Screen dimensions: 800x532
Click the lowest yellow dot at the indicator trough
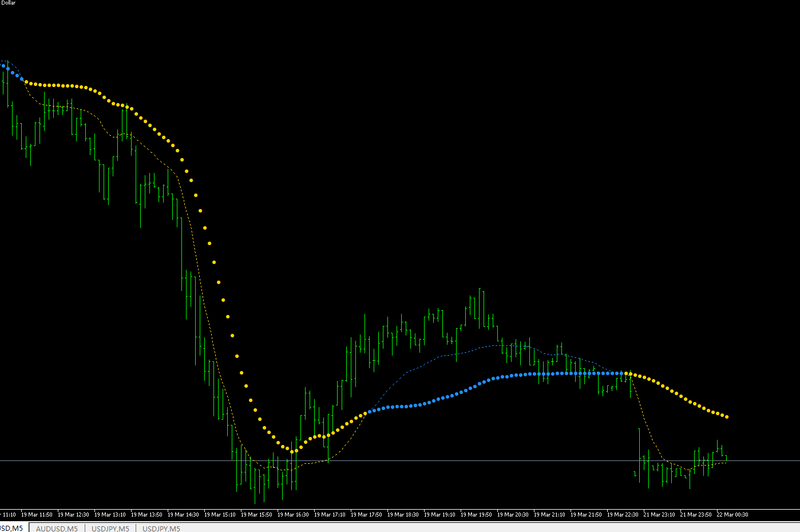[292, 451]
